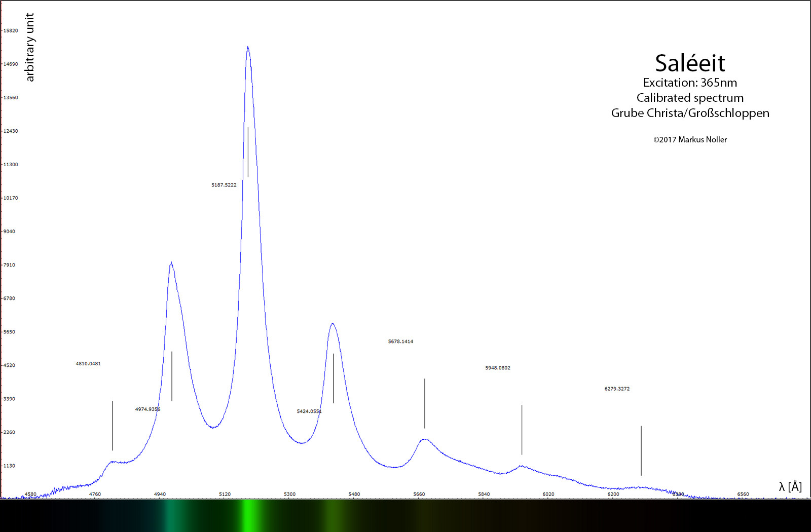Click the marker line above the 5678 peak
The width and height of the screenshot is (811, 532).
point(425,403)
